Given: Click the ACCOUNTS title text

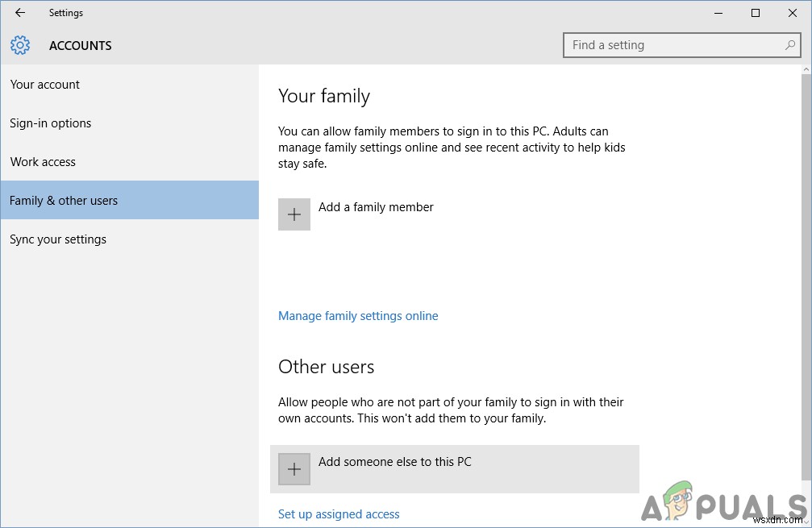Looking at the screenshot, I should click(x=81, y=46).
